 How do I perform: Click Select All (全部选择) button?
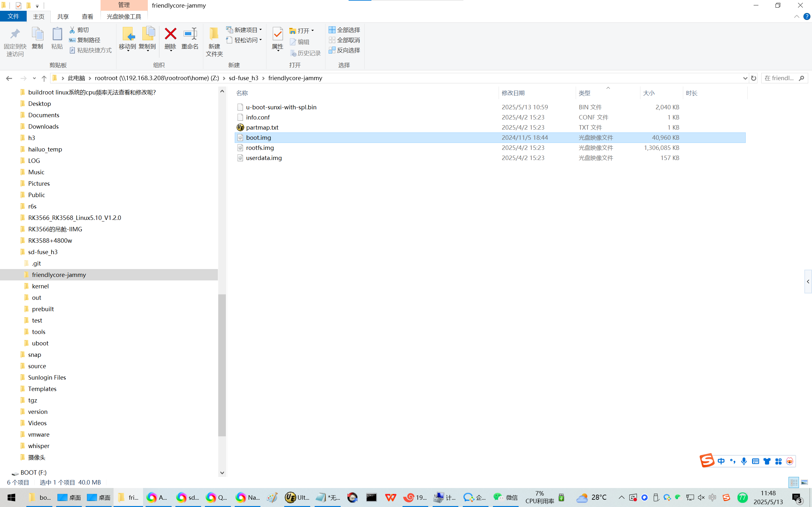click(x=344, y=30)
